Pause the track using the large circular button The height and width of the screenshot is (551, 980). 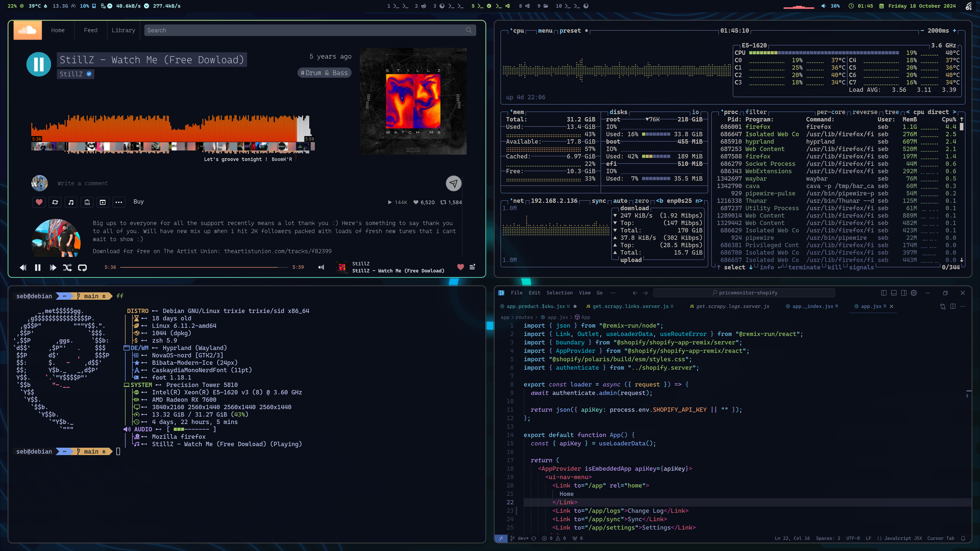coord(39,64)
